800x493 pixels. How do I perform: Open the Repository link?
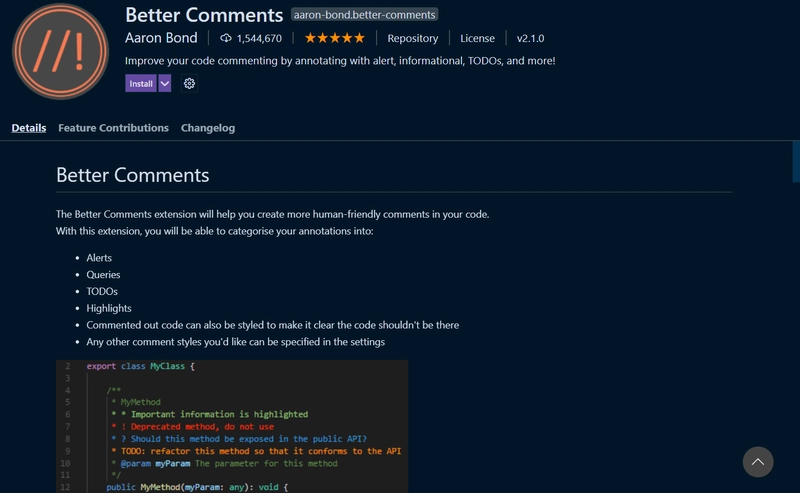click(413, 38)
